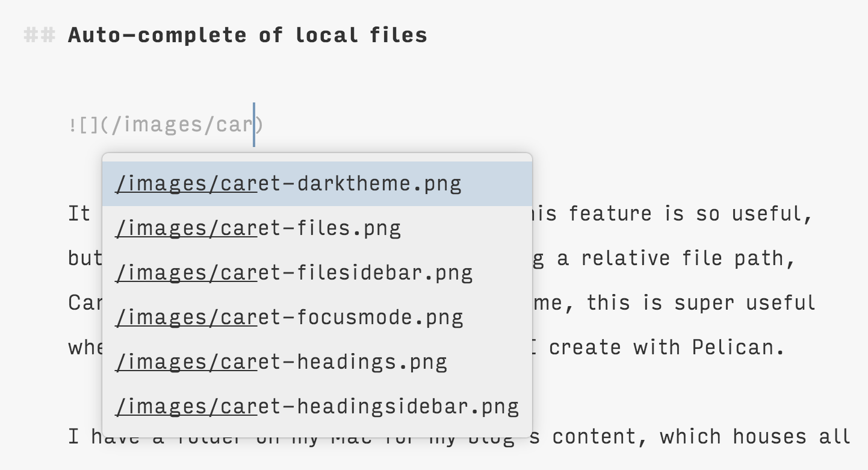Select caret-focusmode.png in the suggestion popup
Image resolution: width=868 pixels, height=470 pixels.
click(x=290, y=317)
